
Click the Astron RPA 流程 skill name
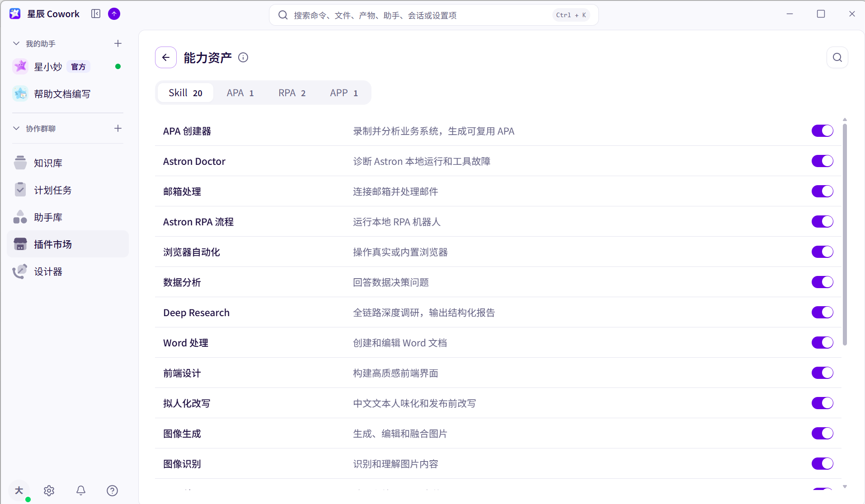pos(198,222)
